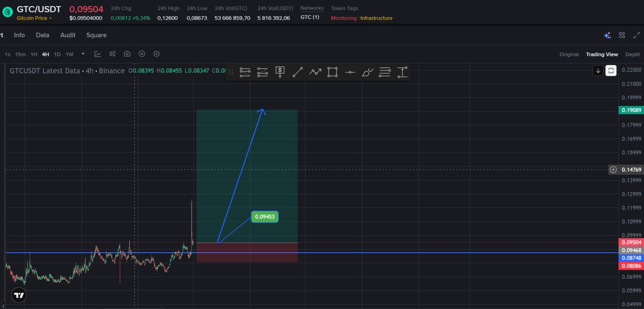
Task: Click the Networks label
Action: coord(312,8)
